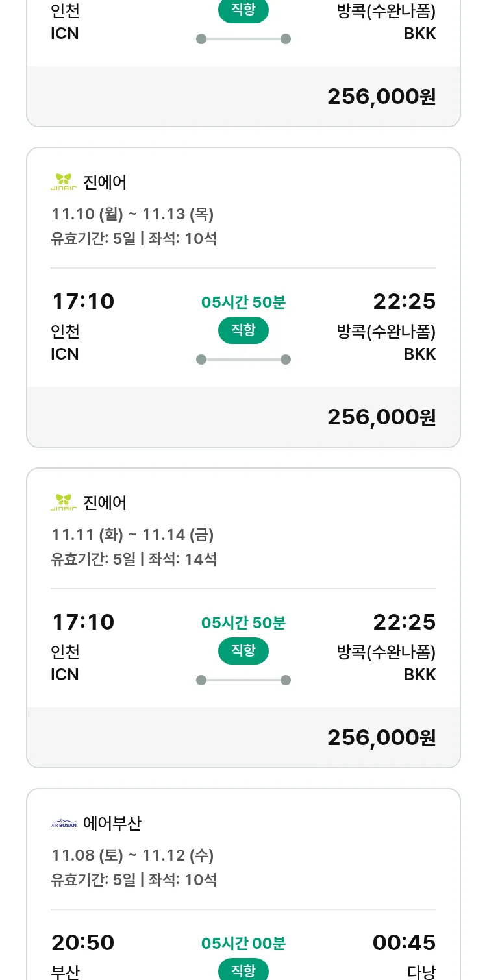Click the 00:45 Da Nang arrival time
Image resolution: width=487 pixels, height=980 pixels.
click(404, 942)
